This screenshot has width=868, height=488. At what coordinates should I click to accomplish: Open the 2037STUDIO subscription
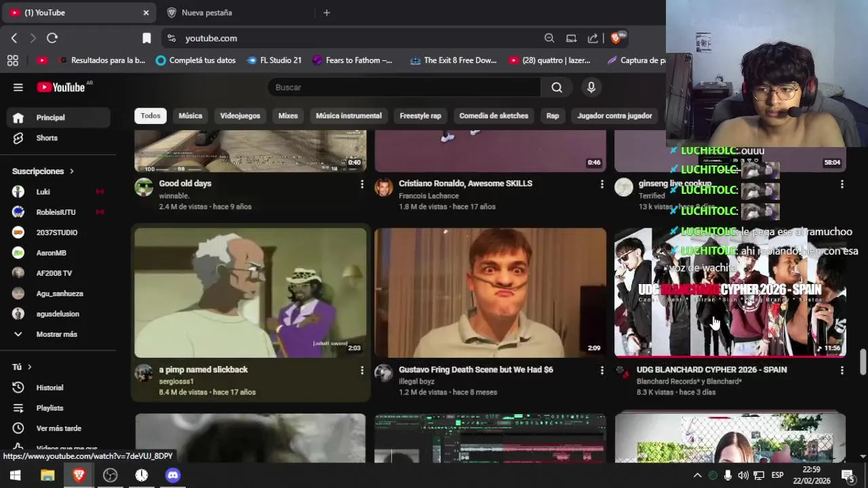coord(58,232)
